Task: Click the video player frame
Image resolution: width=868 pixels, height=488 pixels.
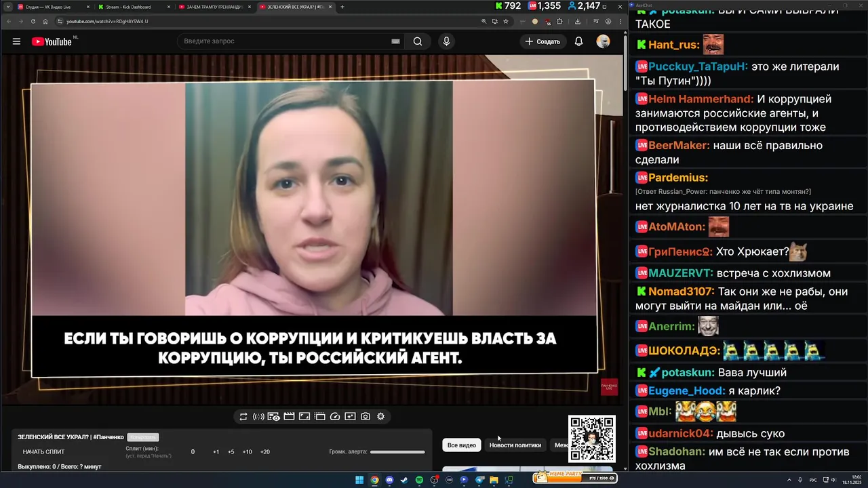Action: (313, 228)
